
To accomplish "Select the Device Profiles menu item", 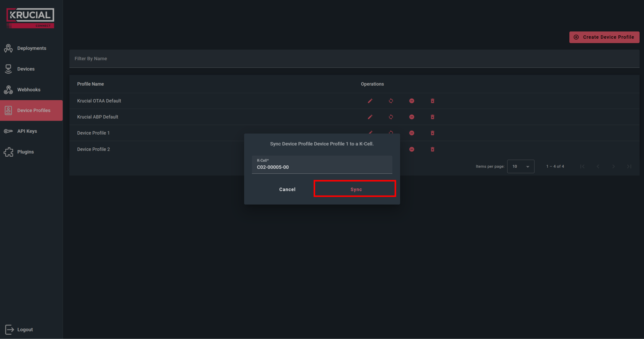I will click(x=34, y=110).
